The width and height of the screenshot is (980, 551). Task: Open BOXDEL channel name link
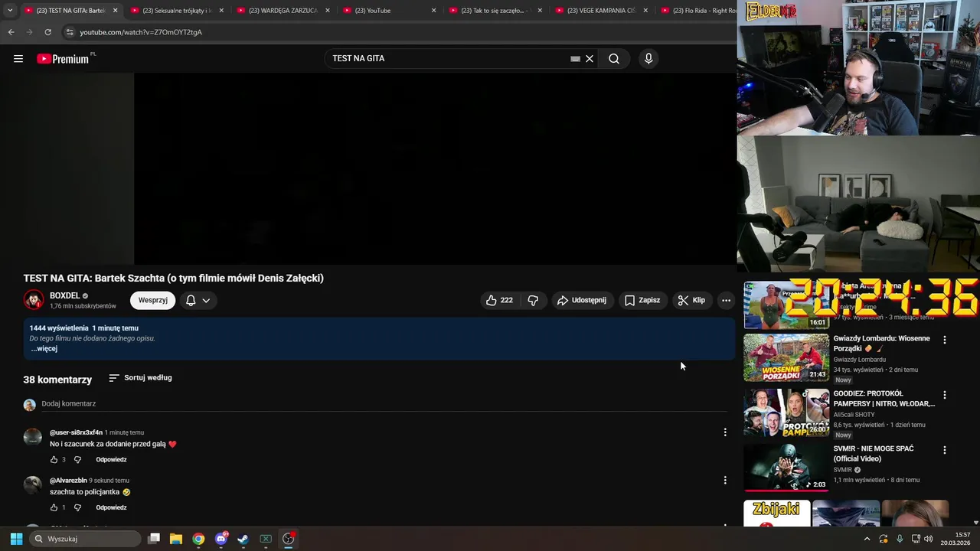coord(64,295)
